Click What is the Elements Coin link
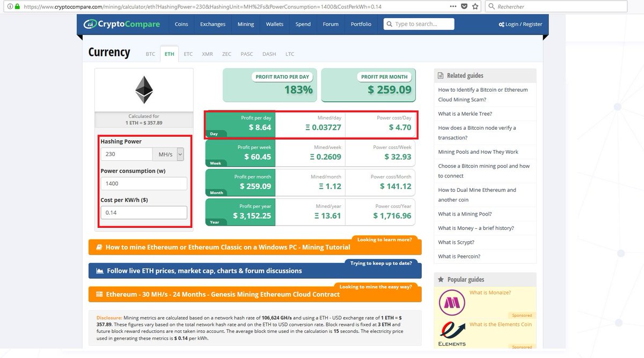This screenshot has width=644, height=358. coord(500,324)
